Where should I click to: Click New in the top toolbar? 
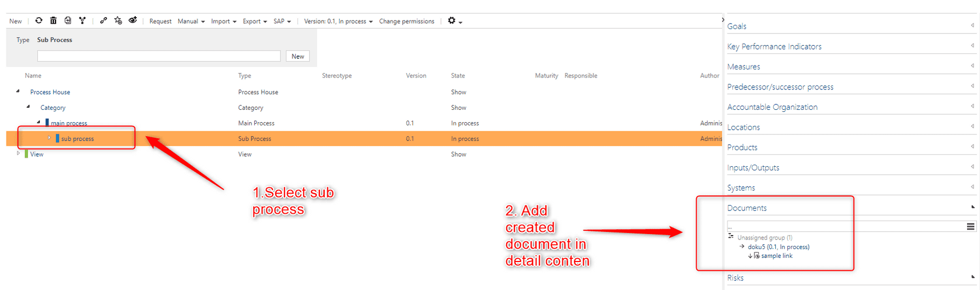pos(16,21)
